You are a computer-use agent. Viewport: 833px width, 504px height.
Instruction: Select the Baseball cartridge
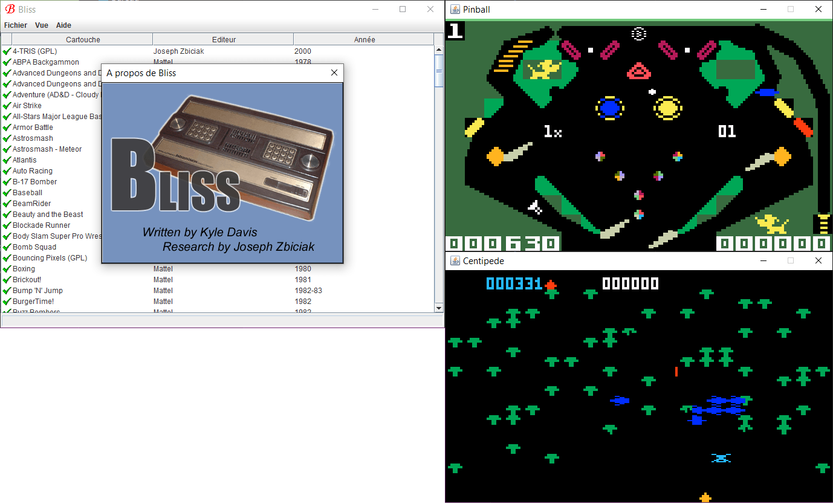pos(27,193)
